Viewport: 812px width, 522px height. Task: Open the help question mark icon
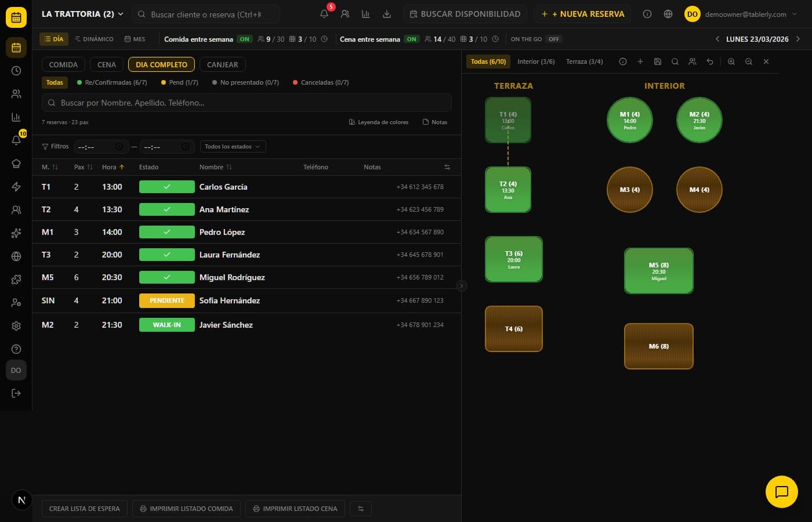click(16, 349)
